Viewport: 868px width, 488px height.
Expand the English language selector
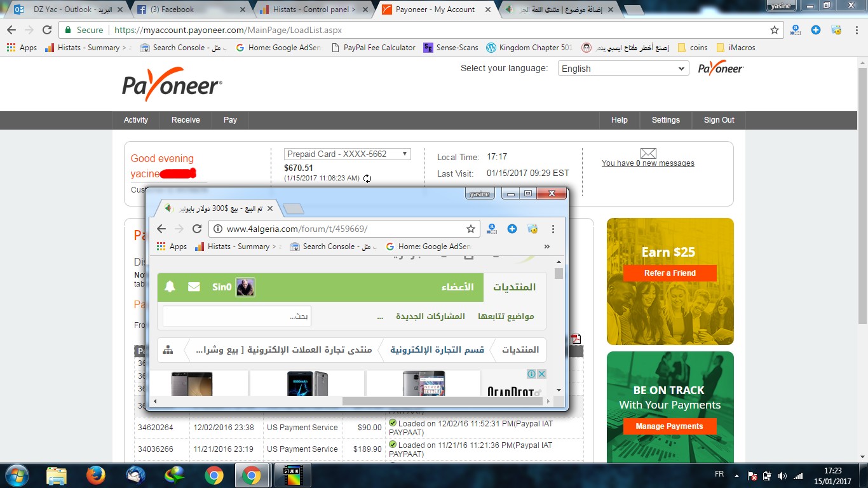pyautogui.click(x=623, y=69)
